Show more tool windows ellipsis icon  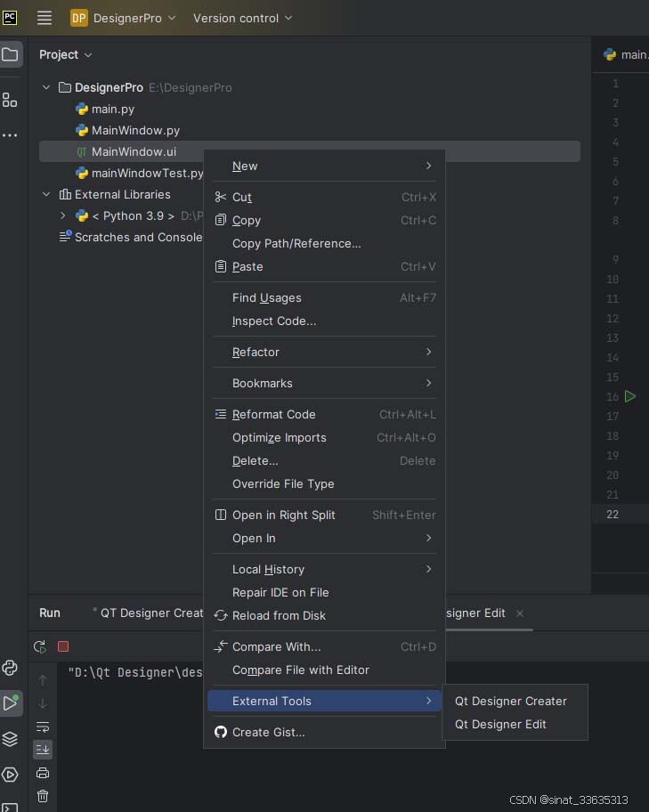(x=10, y=135)
